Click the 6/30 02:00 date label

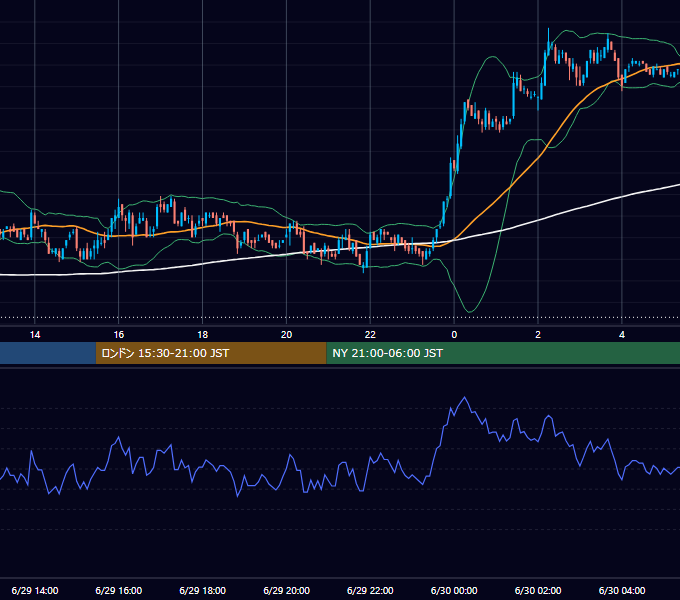pyautogui.click(x=538, y=590)
